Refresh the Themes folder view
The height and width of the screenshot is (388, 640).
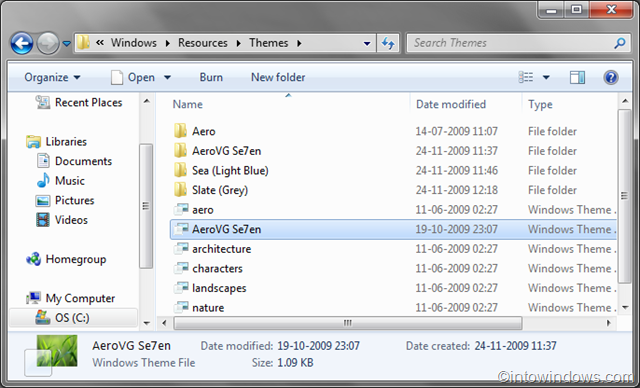(388, 43)
